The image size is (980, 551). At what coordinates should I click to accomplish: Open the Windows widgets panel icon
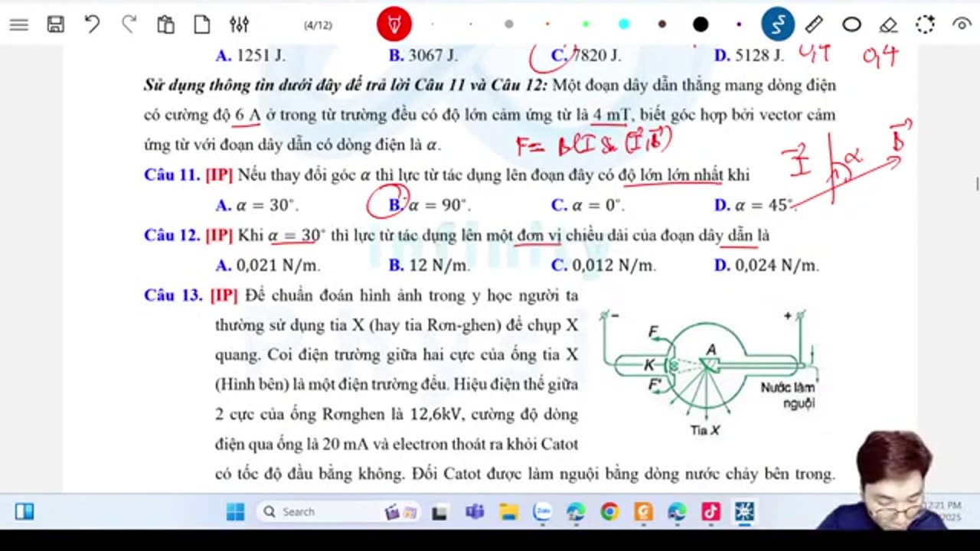pos(24,511)
